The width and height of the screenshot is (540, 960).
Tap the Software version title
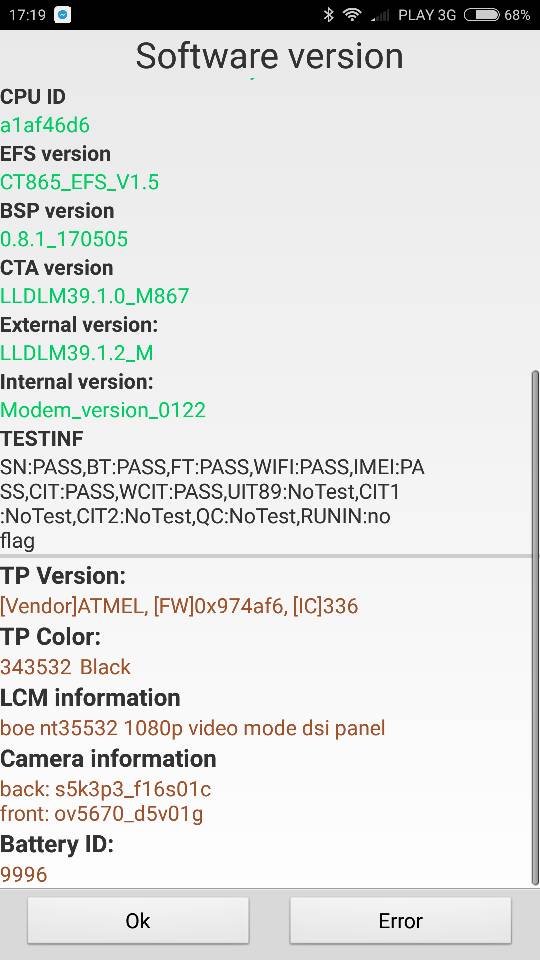pos(269,56)
